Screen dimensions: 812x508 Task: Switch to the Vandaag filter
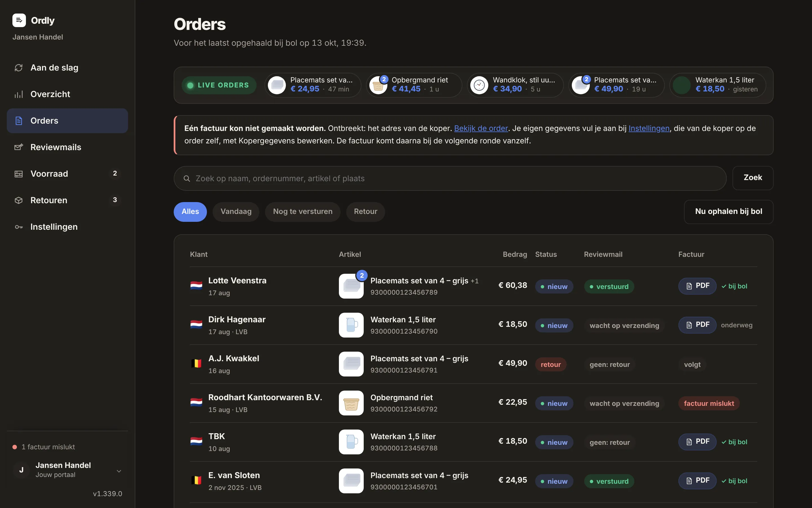click(236, 212)
